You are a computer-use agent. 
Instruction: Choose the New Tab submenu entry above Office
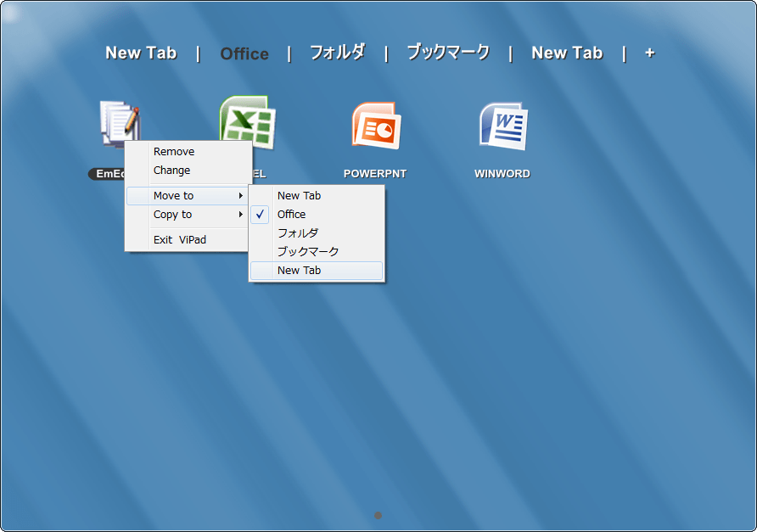[x=317, y=195]
